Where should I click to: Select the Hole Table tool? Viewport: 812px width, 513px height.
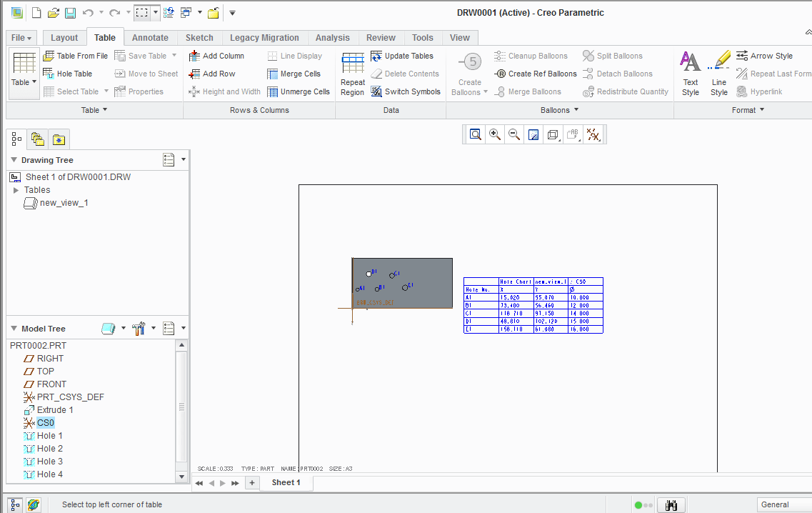(x=75, y=73)
